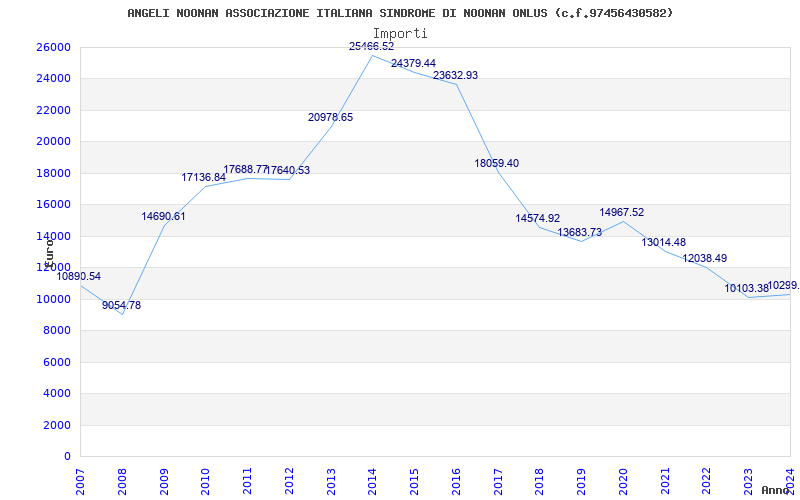The height and width of the screenshot is (500, 800).
Task: Click the chart title ANGELI NOONAN ASSOCIAZIONE
Action: coord(400,13)
